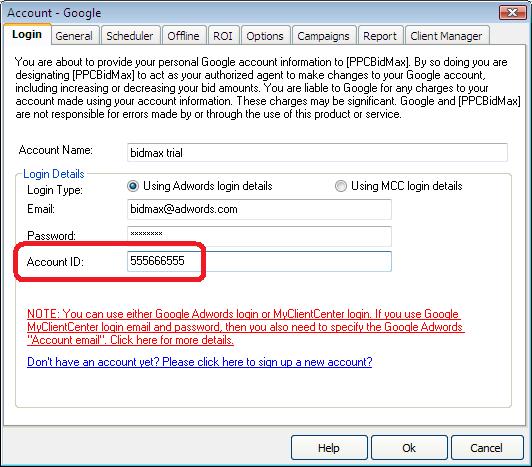Click the 'Login Type:' label
This screenshot has width=532, height=467.
click(55, 190)
